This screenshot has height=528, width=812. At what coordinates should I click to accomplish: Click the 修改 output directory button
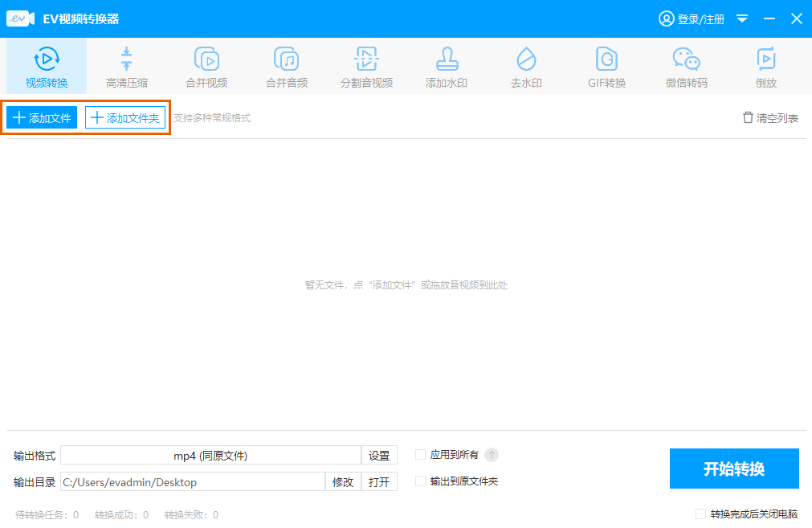coord(343,482)
